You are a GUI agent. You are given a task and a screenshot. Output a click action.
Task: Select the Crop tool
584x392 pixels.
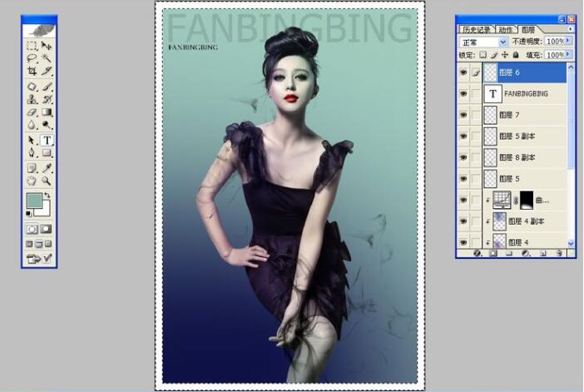pyautogui.click(x=31, y=72)
